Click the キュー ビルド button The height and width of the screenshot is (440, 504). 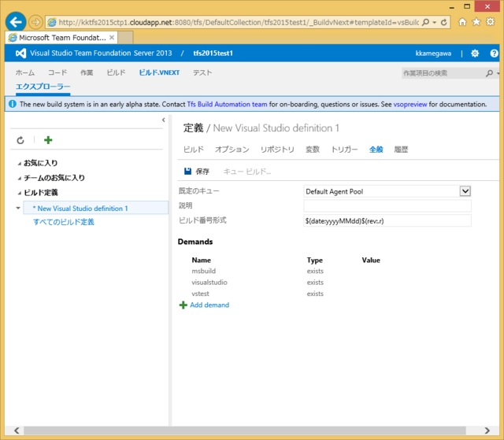click(x=246, y=172)
